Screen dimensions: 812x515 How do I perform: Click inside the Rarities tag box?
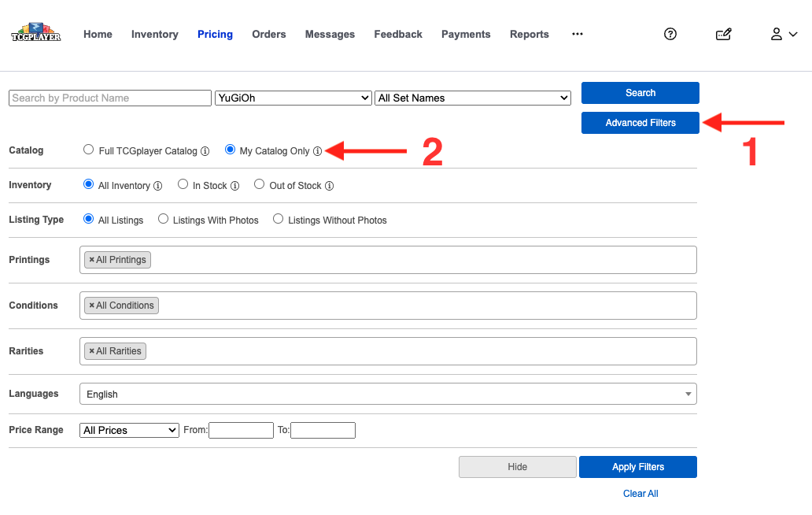[388, 351]
